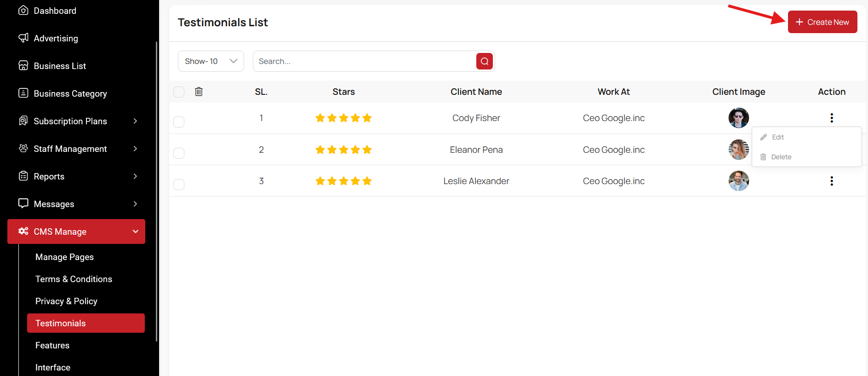The image size is (868, 376).
Task: Click the Business List store icon
Action: coord(23,65)
